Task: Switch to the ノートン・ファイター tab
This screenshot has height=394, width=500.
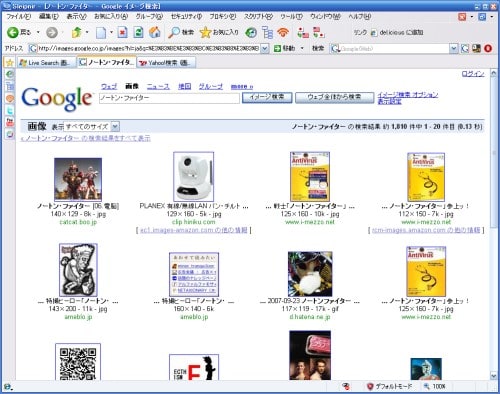Action: 106,62
